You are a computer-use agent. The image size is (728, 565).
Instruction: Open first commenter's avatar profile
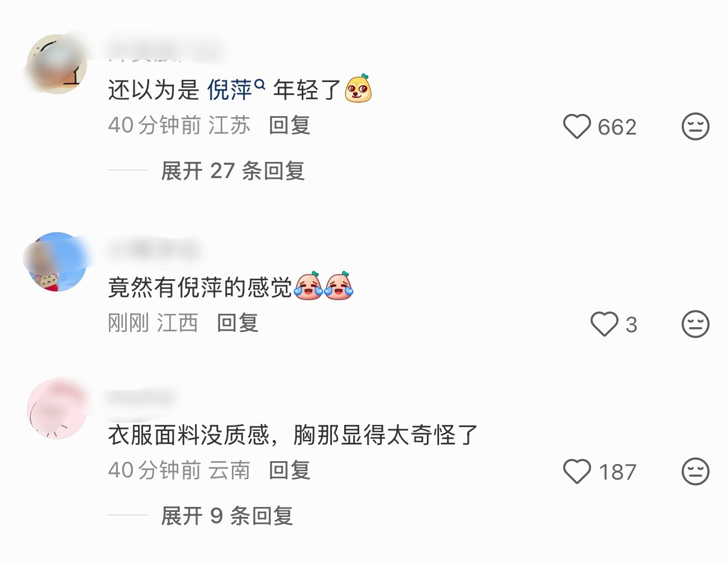coord(57,64)
